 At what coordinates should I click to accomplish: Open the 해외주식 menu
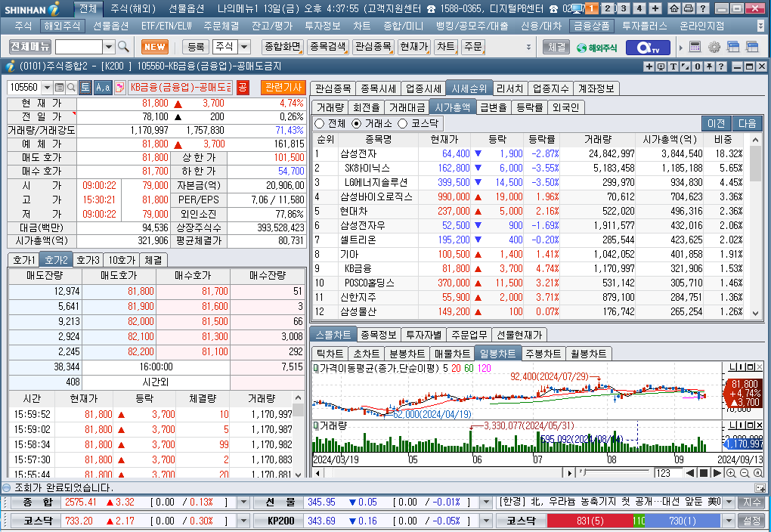(x=62, y=26)
